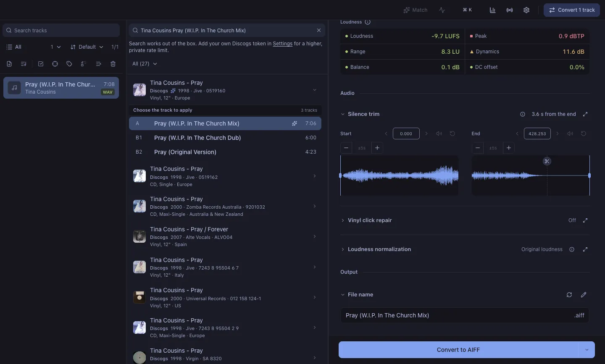Click the Start waveform trim handle
The image size is (605, 364).
(340, 175)
